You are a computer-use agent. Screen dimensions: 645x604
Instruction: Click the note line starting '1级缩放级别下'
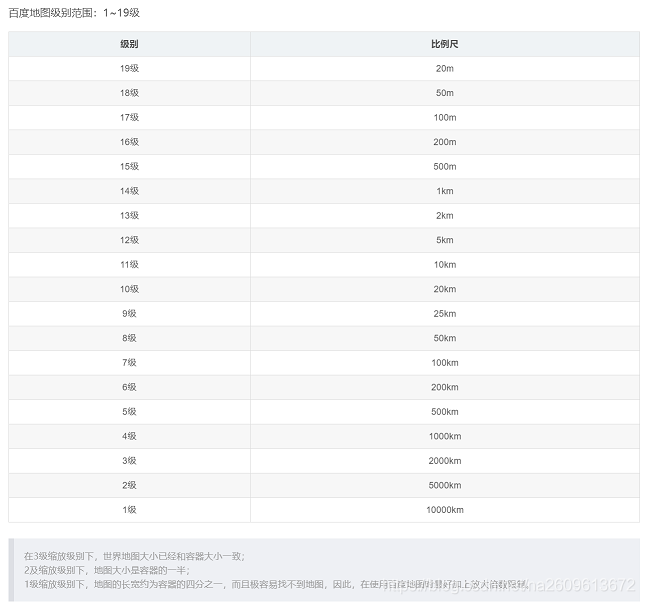pos(276,584)
